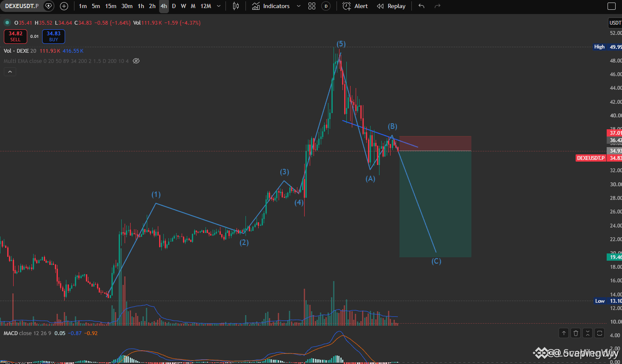Collapse the MACD pane

tap(588, 333)
